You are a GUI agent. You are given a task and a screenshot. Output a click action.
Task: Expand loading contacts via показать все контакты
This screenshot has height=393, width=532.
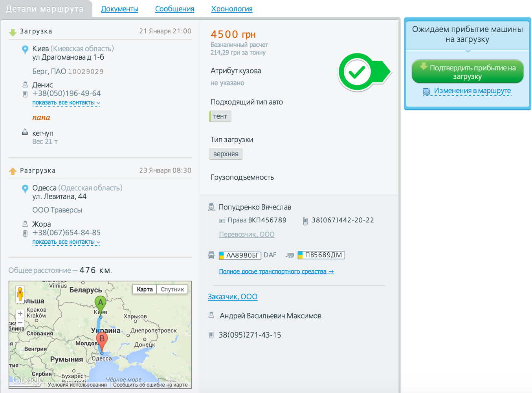pos(66,103)
